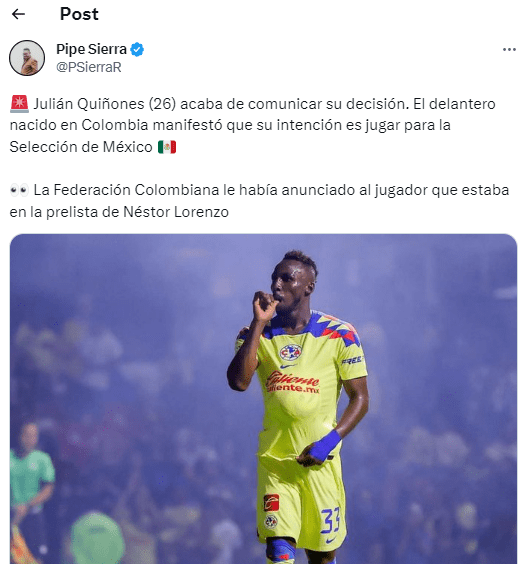
Task: Click the eyes emoji icon
Action: [19, 190]
